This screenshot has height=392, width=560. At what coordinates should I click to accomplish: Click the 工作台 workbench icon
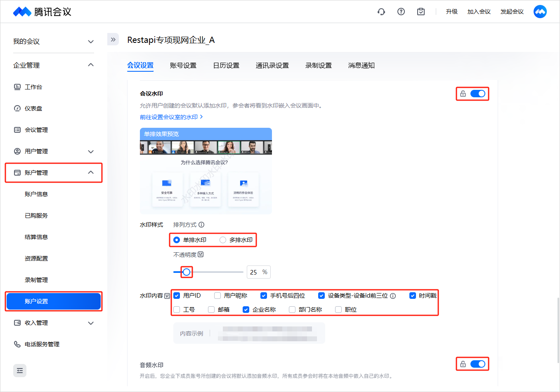pos(17,87)
